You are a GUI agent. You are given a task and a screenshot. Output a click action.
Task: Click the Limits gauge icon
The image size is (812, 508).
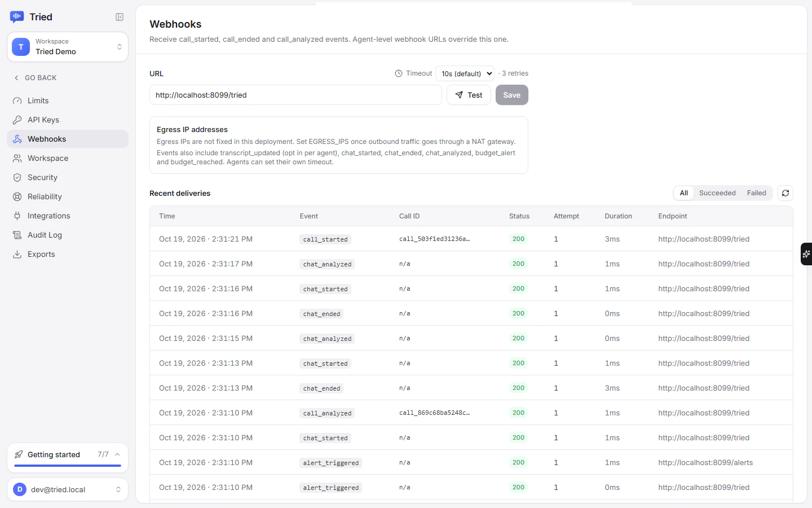point(17,100)
